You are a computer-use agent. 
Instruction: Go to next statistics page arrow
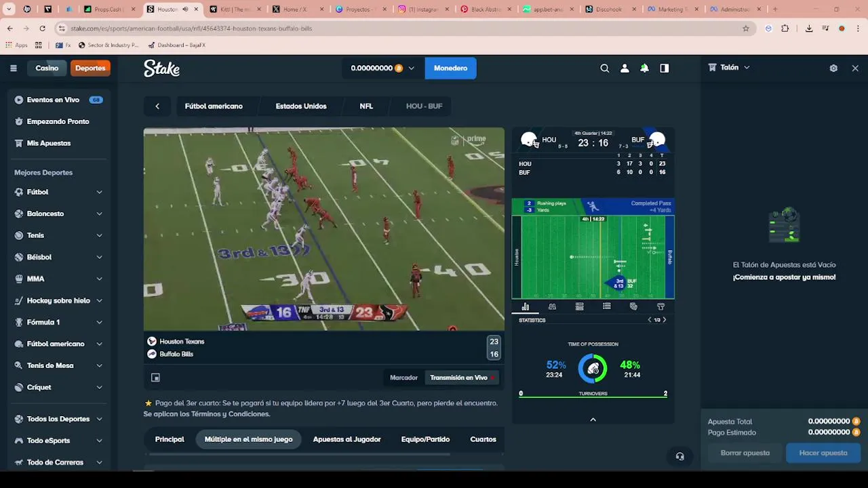click(x=664, y=320)
